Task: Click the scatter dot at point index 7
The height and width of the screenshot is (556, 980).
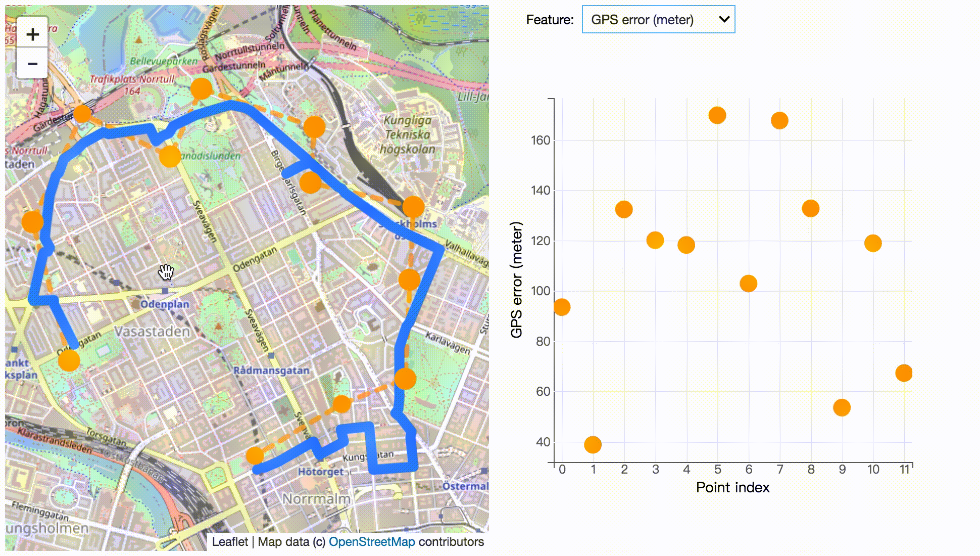Action: [779, 120]
